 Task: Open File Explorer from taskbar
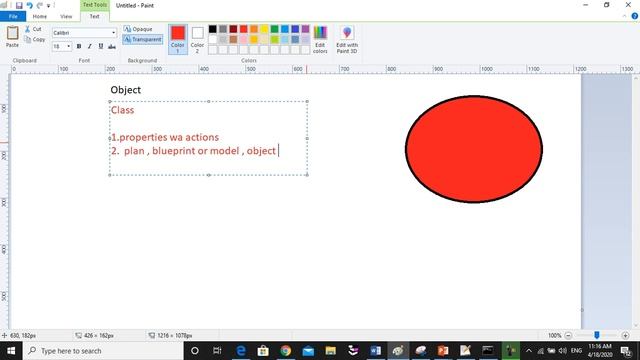tap(331, 351)
